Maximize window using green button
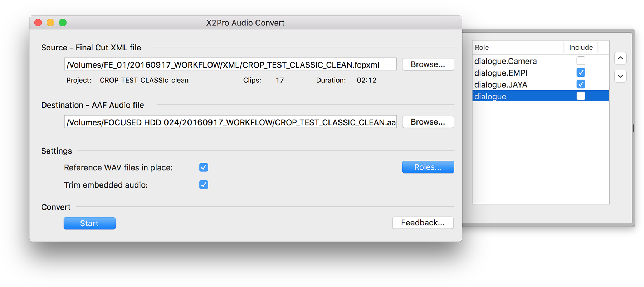 coord(63,23)
